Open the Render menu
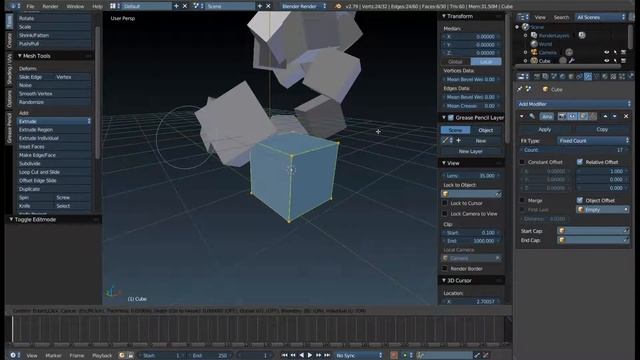 click(50, 7)
